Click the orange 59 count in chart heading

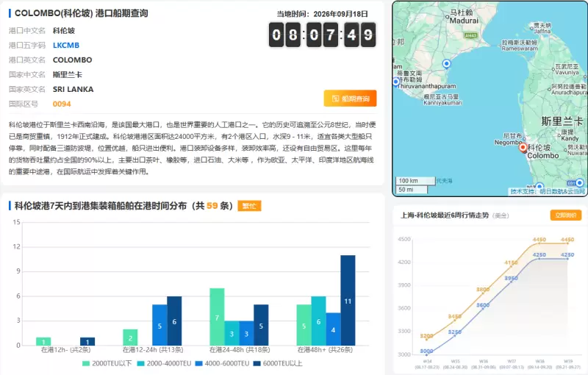point(212,206)
